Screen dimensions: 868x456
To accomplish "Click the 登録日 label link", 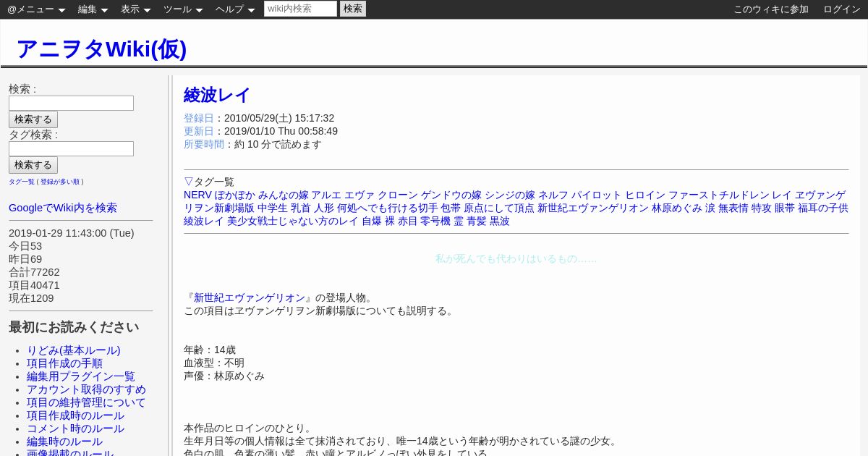I will coord(199,118).
